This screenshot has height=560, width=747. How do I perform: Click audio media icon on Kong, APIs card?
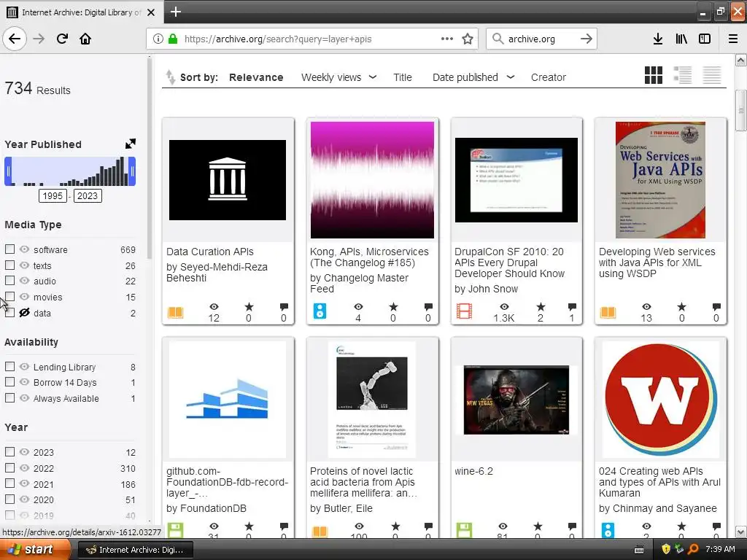[x=320, y=311]
